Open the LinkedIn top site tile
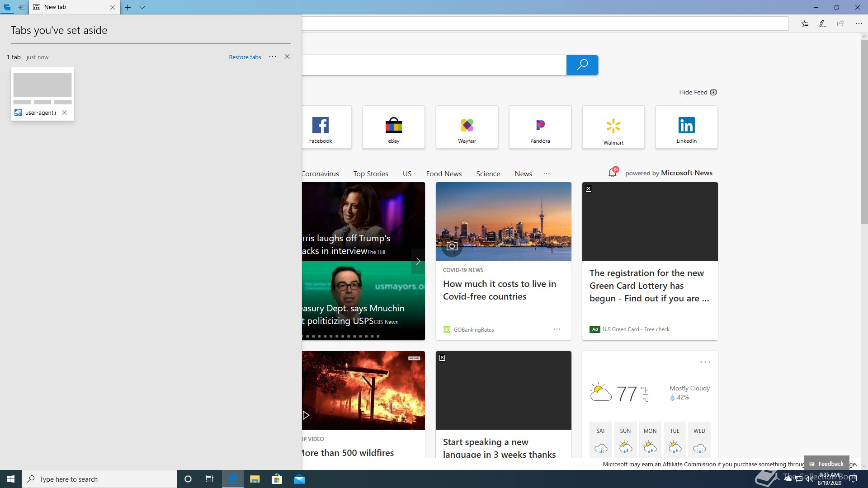 pos(687,127)
